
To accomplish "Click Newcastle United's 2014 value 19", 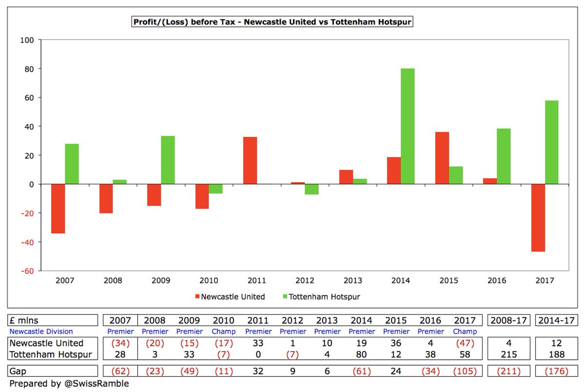I will (x=361, y=343).
